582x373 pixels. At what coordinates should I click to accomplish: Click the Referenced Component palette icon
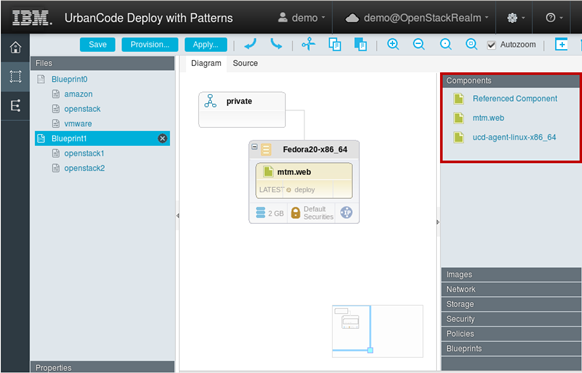click(459, 99)
